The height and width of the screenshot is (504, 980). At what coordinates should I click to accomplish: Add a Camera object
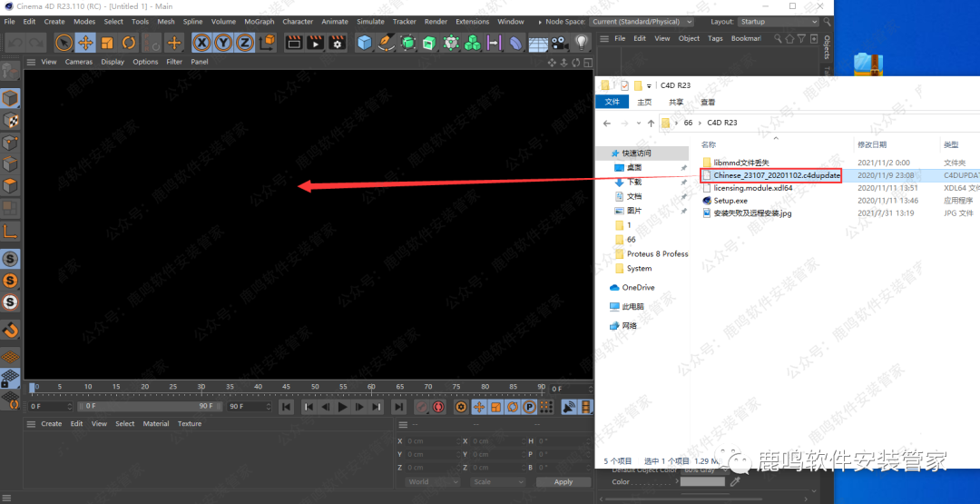pyautogui.click(x=561, y=43)
